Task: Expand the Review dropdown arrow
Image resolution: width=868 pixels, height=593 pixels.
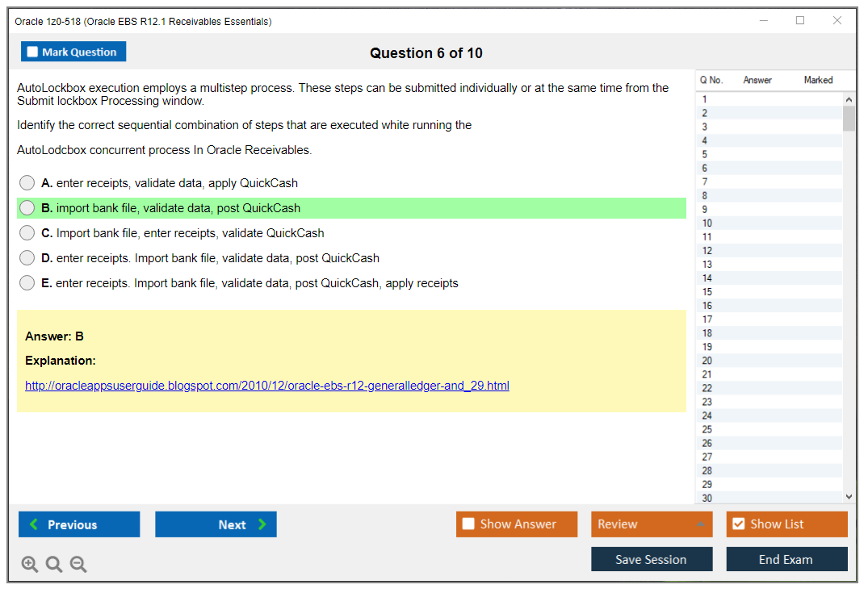Action: (700, 524)
